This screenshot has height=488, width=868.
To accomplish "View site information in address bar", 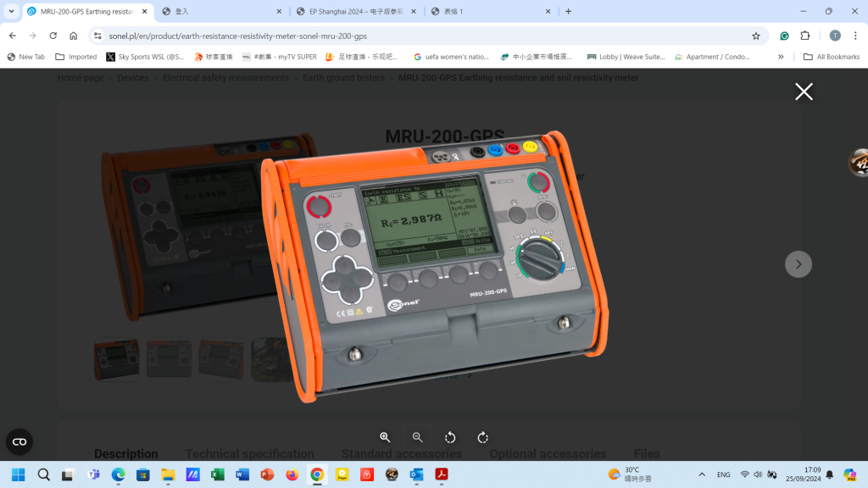I will [x=97, y=36].
